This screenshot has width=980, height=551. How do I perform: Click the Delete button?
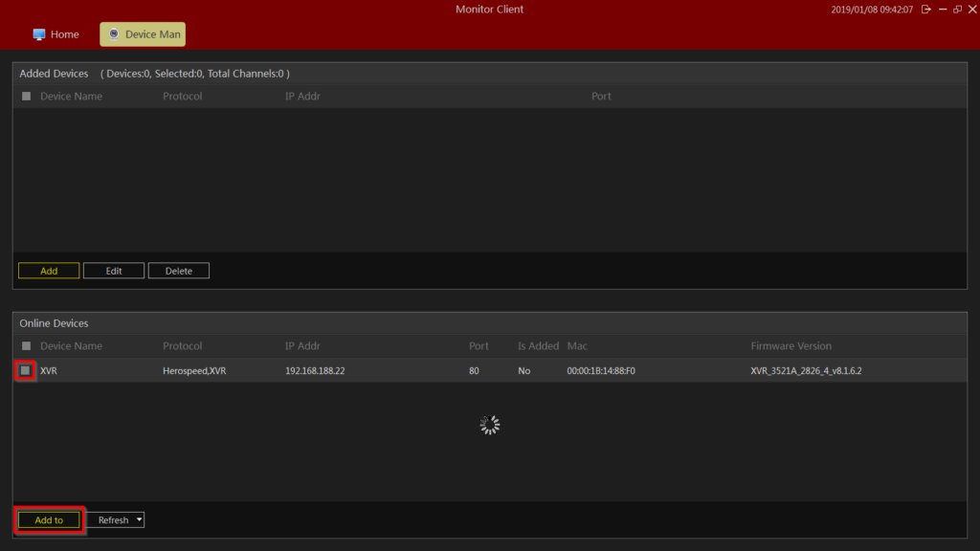click(179, 271)
